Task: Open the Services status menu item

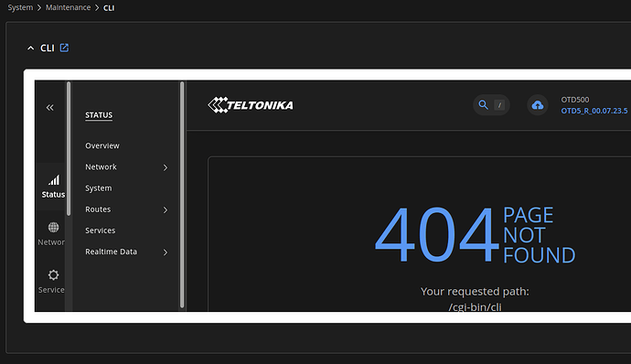Action: [101, 230]
